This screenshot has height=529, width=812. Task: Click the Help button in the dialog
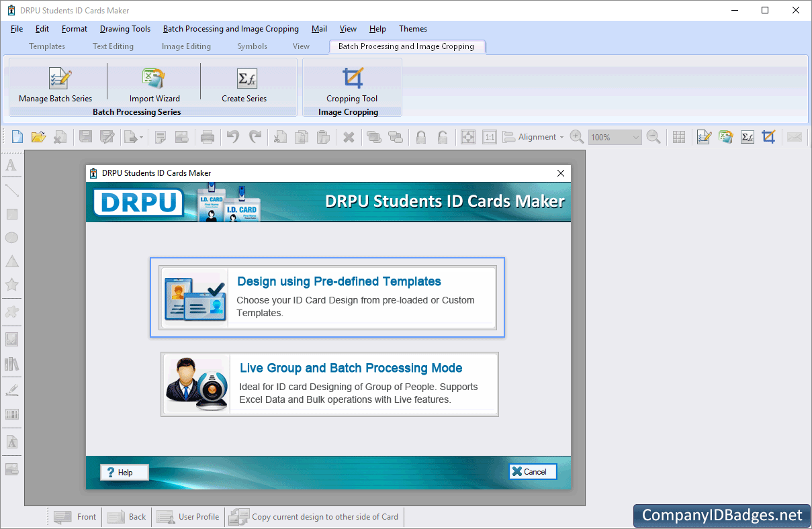(124, 471)
